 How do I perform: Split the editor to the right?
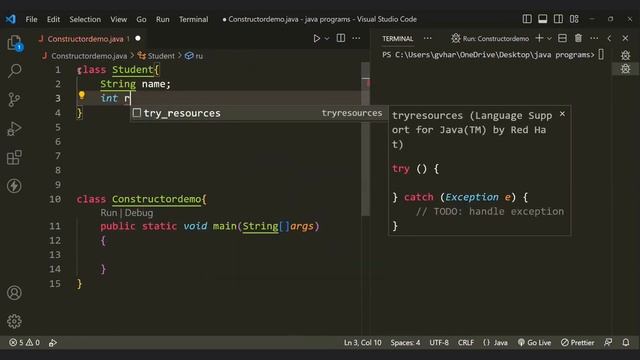coord(340,38)
